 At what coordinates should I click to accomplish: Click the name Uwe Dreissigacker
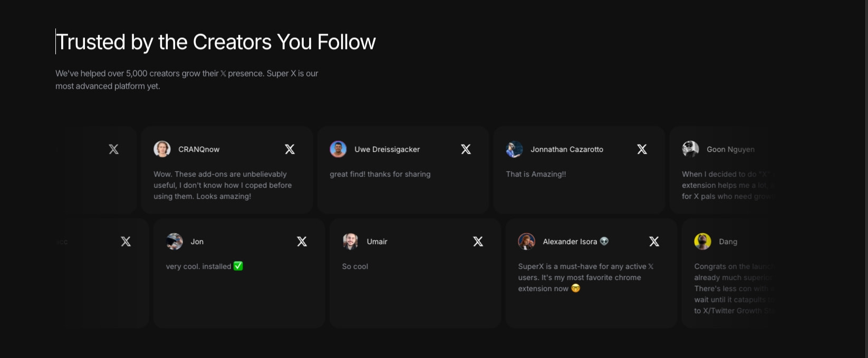387,150
